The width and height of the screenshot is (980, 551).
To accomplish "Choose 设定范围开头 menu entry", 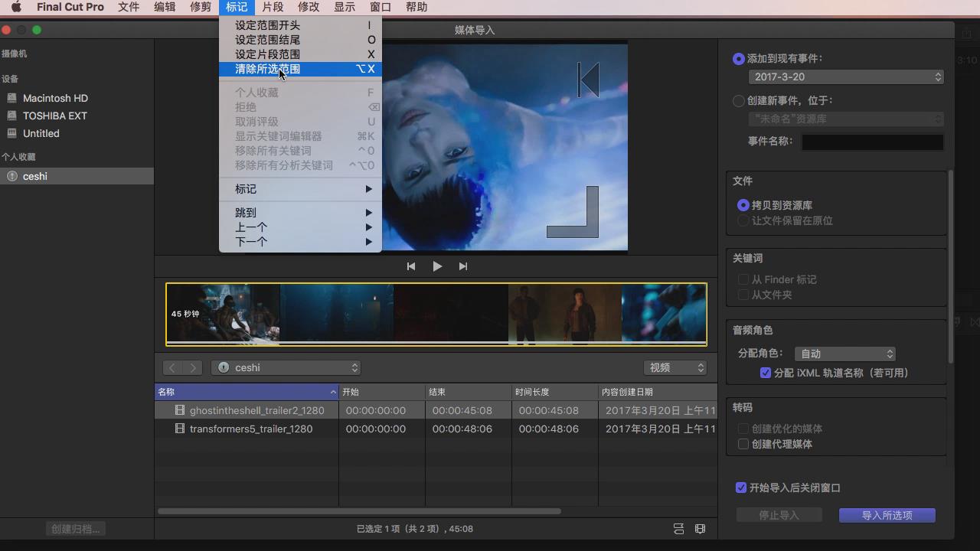I will coord(300,25).
